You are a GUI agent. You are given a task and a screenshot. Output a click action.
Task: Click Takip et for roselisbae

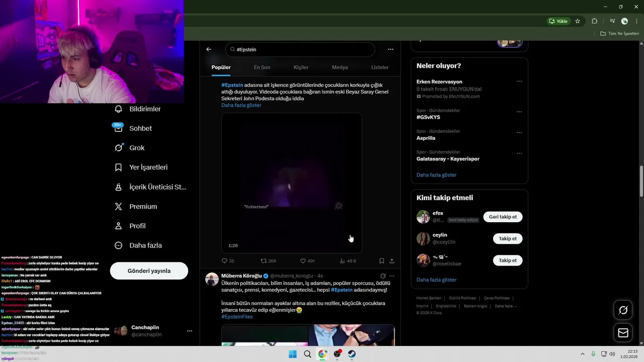coord(508,260)
